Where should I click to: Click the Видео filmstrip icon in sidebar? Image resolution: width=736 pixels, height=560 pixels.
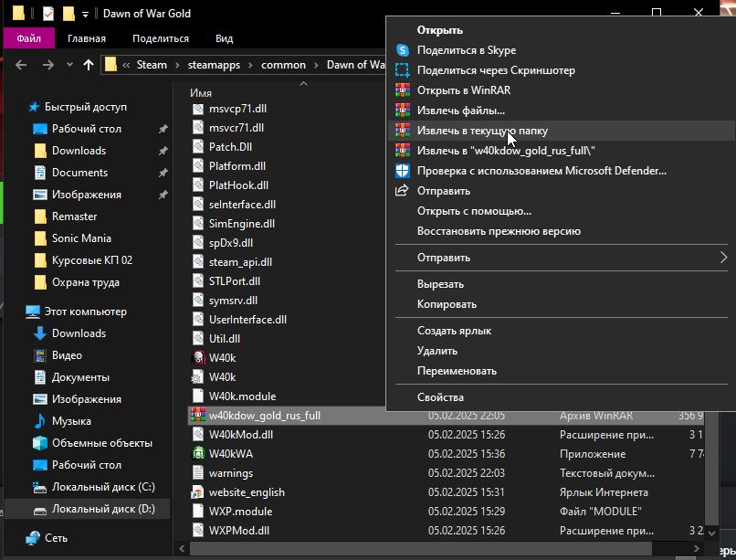(40, 355)
